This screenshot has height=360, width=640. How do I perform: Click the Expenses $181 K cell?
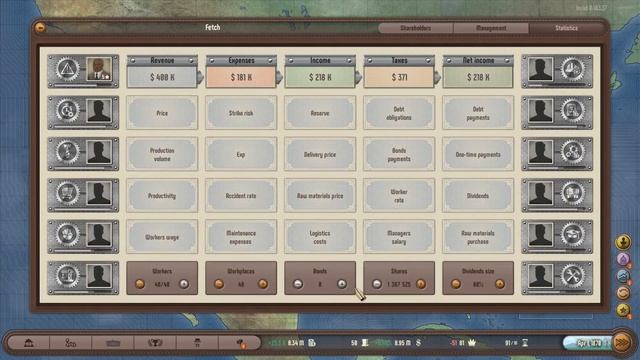(x=241, y=77)
